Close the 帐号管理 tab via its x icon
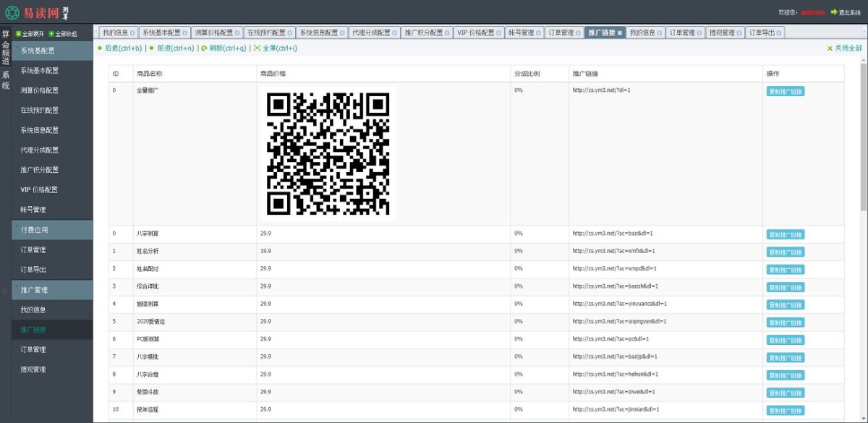868x423 pixels. [x=538, y=33]
